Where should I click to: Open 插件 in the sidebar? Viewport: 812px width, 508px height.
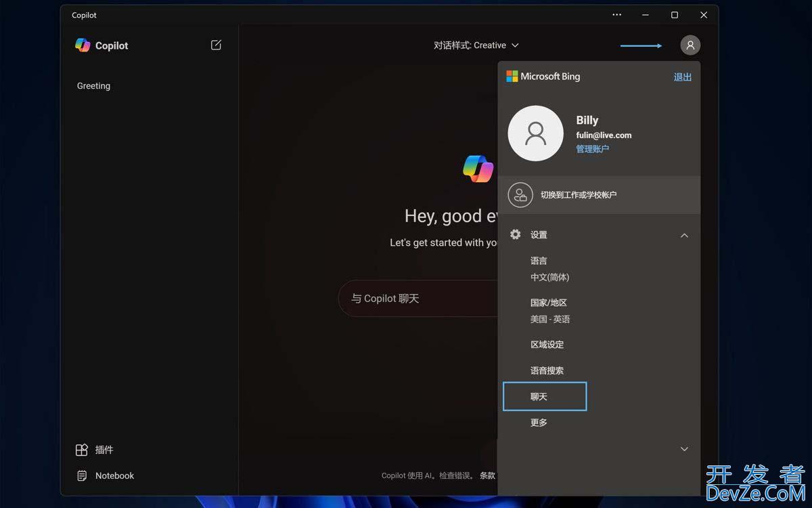(x=104, y=450)
